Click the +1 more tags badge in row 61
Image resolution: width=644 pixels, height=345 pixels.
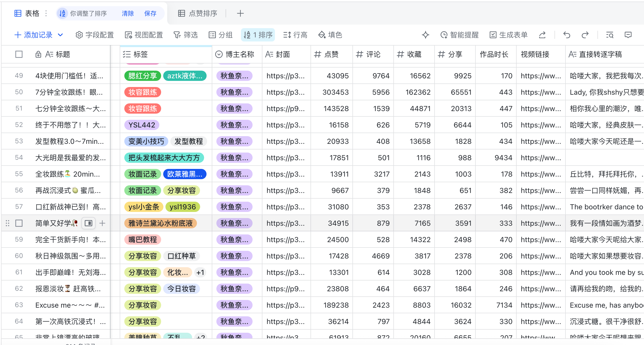click(x=200, y=272)
